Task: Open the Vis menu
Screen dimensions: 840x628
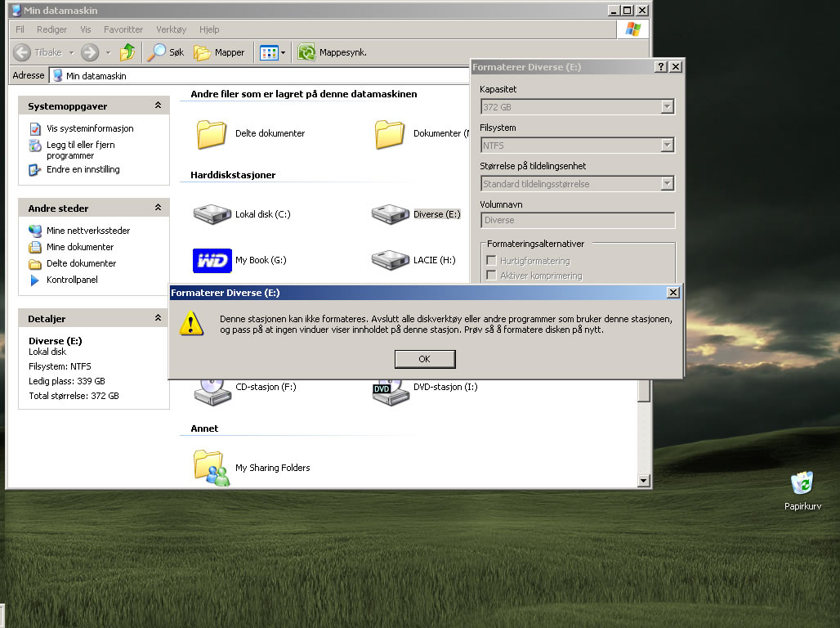Action: 86,29
